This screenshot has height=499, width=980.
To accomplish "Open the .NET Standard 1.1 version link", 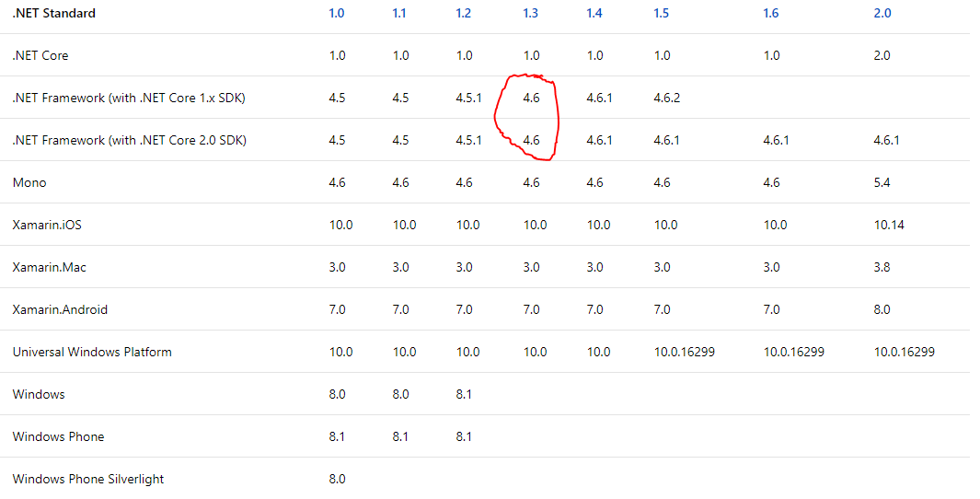I will point(398,13).
